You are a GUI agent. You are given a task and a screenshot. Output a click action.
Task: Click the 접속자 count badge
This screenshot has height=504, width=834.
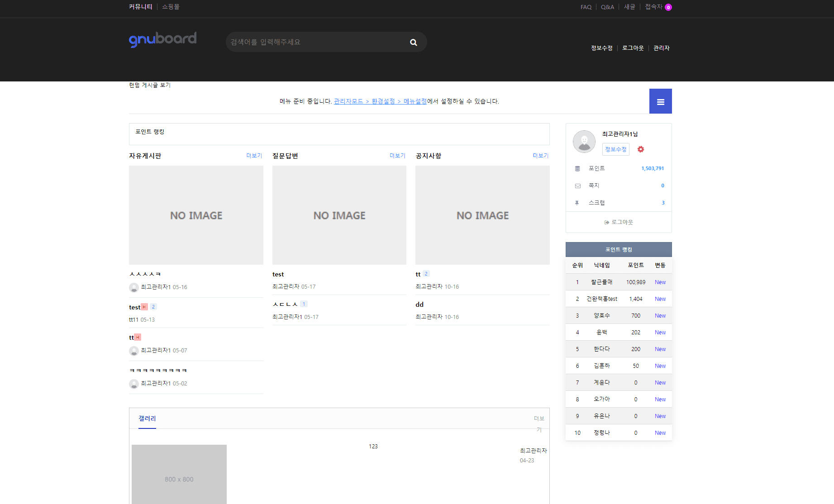[668, 7]
